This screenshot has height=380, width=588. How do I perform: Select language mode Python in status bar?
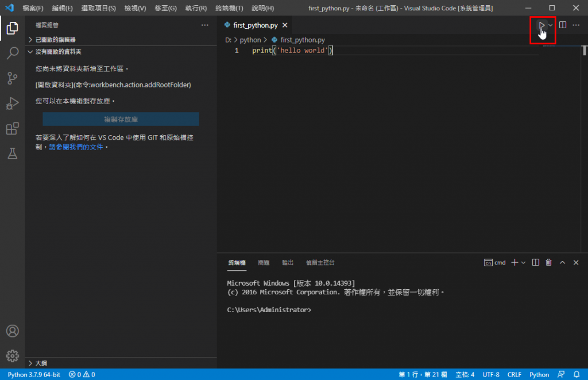coord(539,374)
